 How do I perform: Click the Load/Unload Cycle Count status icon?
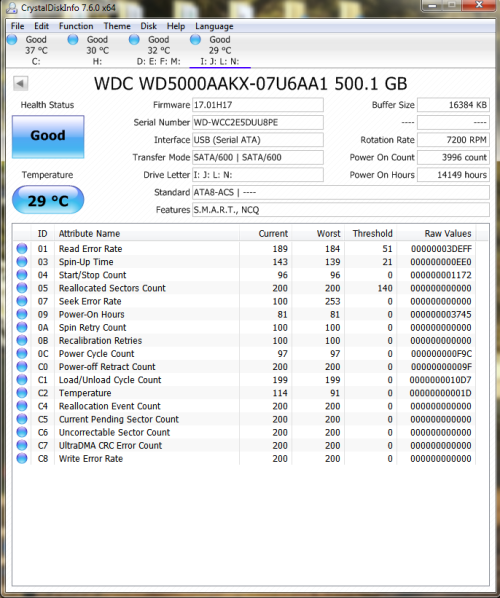(22, 380)
